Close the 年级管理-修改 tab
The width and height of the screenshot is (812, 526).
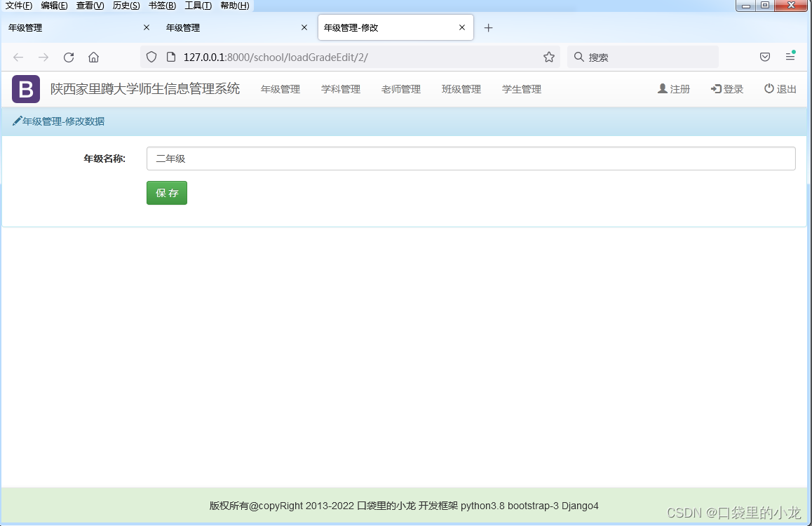pyautogui.click(x=462, y=27)
